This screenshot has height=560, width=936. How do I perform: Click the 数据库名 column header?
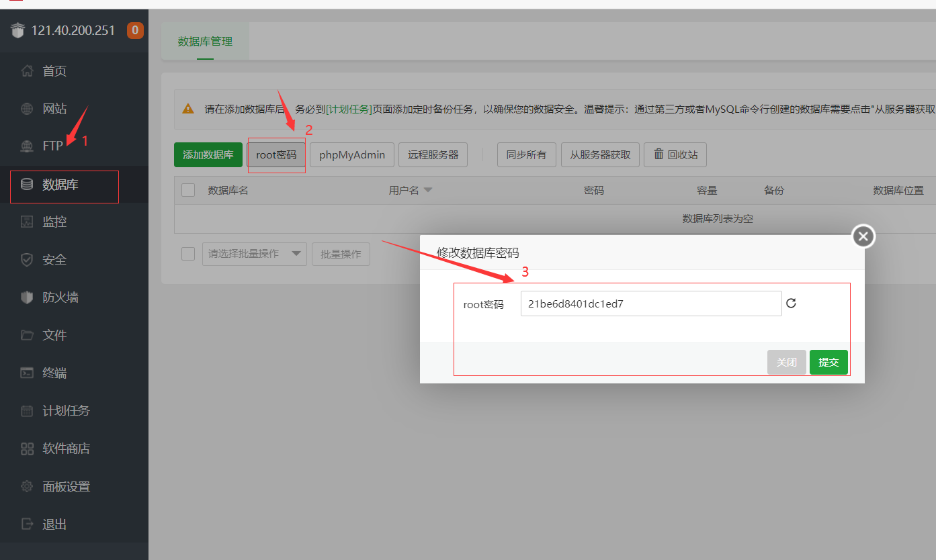point(228,191)
